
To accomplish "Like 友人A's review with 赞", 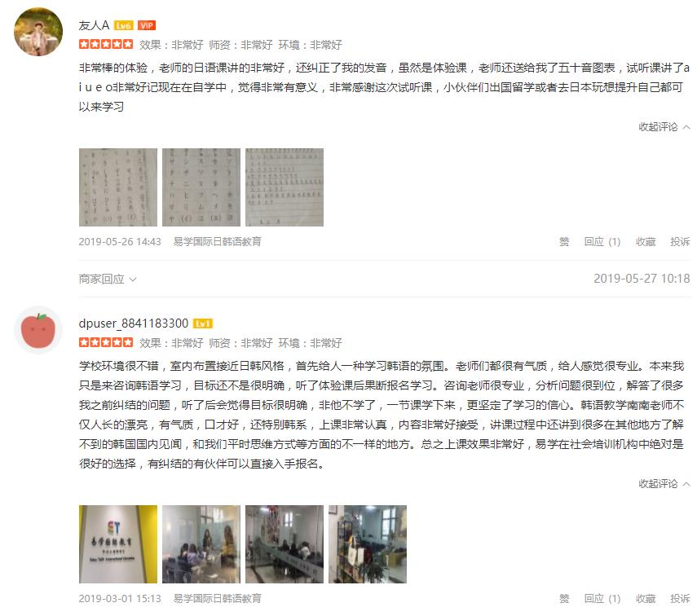I will (564, 242).
